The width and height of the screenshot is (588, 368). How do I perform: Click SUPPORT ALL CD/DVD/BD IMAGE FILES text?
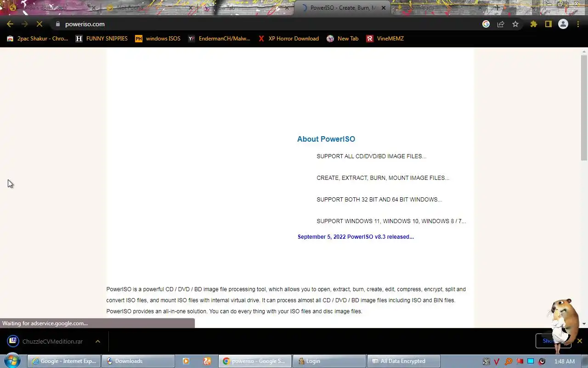(x=371, y=156)
